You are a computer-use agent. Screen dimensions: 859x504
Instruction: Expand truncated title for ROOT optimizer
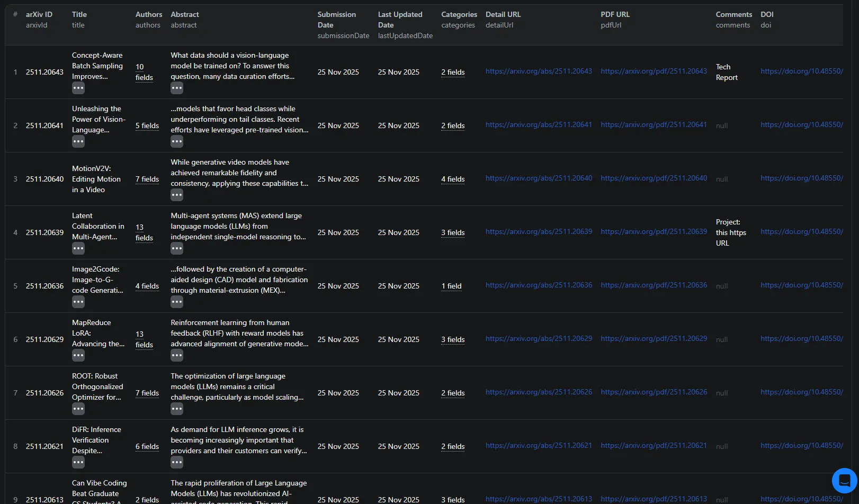[x=78, y=409]
